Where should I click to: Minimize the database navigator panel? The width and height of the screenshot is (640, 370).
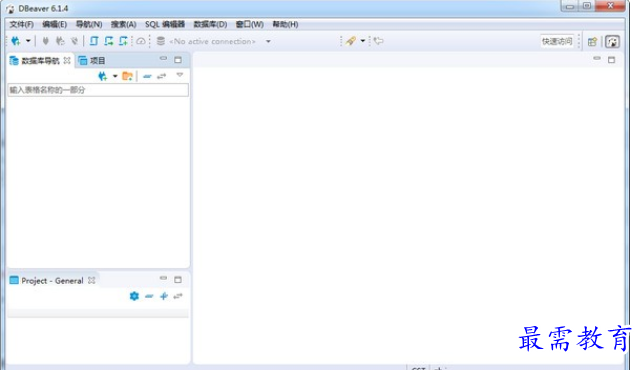tap(163, 59)
